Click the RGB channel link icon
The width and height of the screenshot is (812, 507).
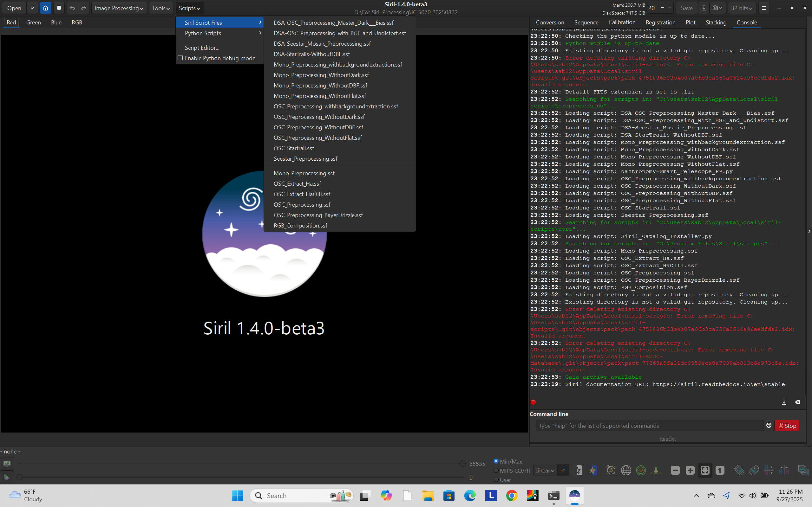pyautogui.click(x=563, y=471)
